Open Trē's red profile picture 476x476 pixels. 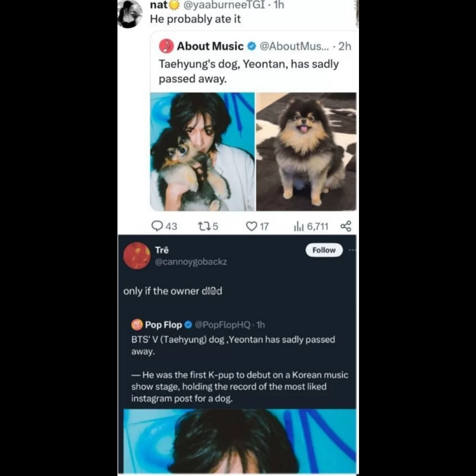point(137,256)
